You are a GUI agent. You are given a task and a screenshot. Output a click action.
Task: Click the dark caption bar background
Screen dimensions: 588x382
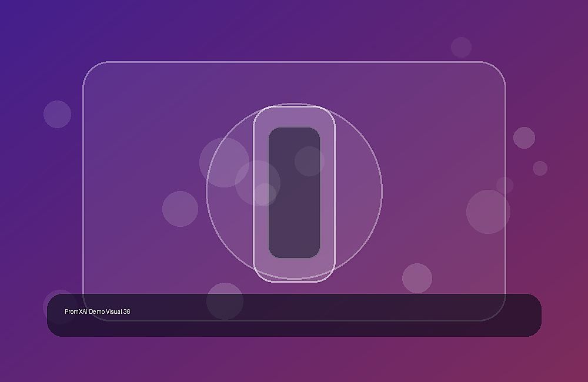(x=295, y=315)
